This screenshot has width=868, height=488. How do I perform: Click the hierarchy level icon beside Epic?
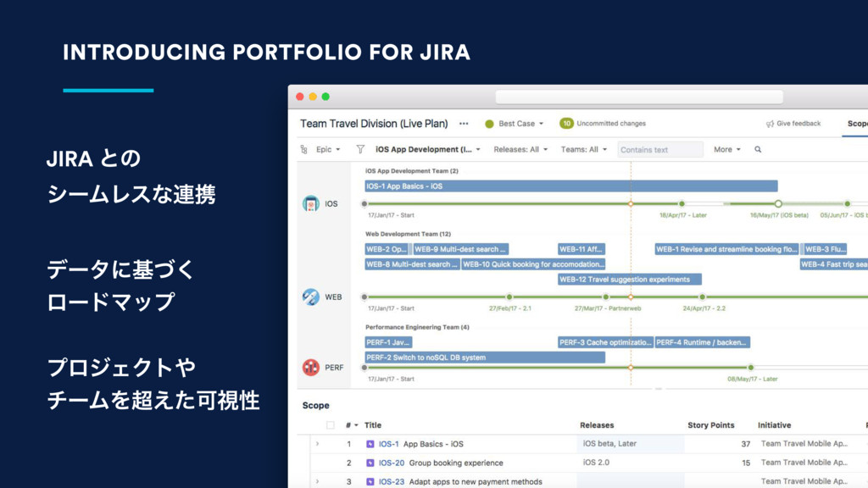click(x=304, y=149)
